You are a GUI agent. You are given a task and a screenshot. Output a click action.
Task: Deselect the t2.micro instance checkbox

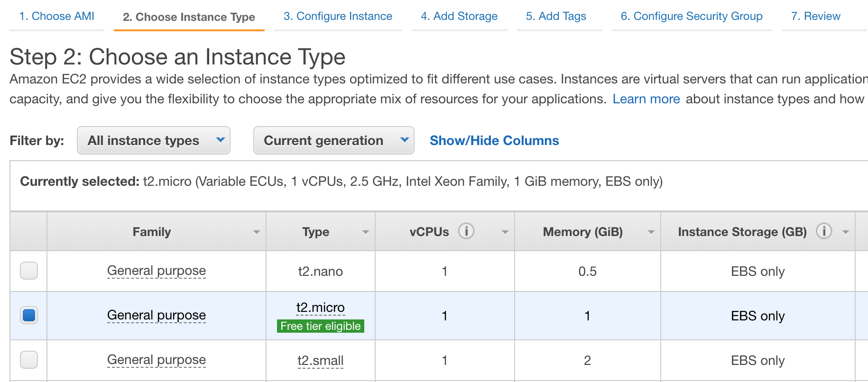point(29,315)
